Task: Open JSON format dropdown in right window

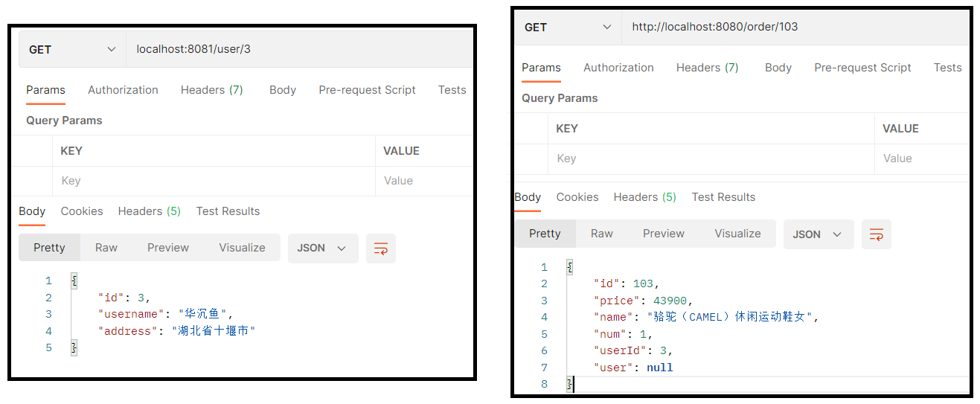Action: 819,234
